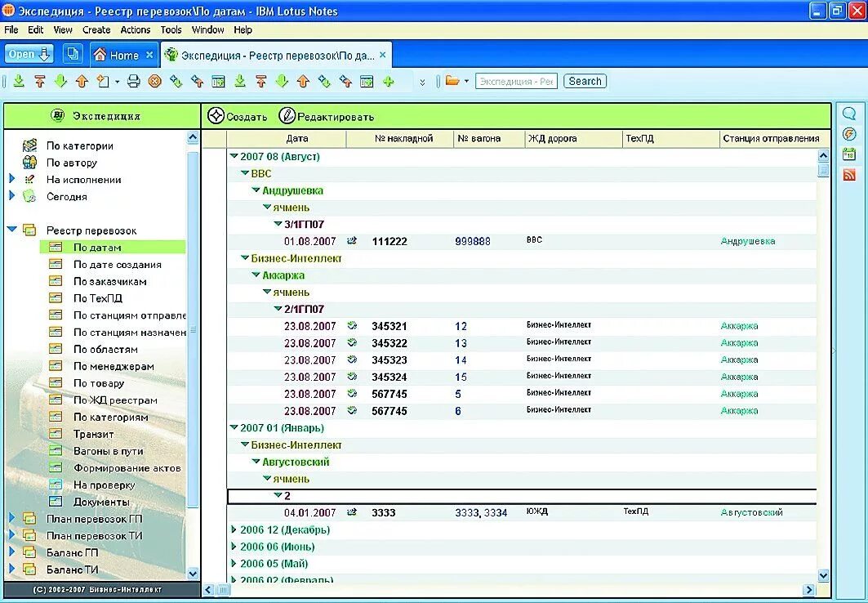Click the Экспедиция logo icon in navigator header
This screenshot has height=603, width=868.
(x=58, y=116)
